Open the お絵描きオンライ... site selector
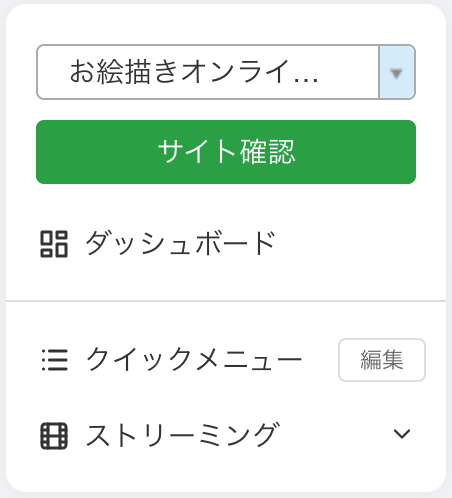The width and height of the screenshot is (452, 498). tap(226, 72)
